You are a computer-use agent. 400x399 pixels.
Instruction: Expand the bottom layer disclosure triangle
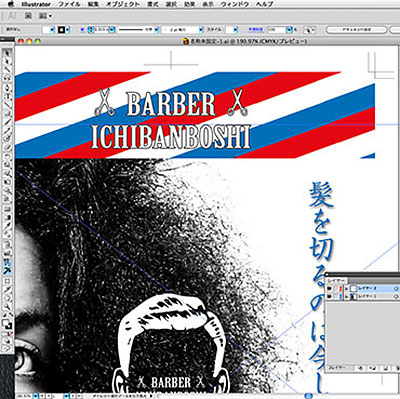pos(346,296)
